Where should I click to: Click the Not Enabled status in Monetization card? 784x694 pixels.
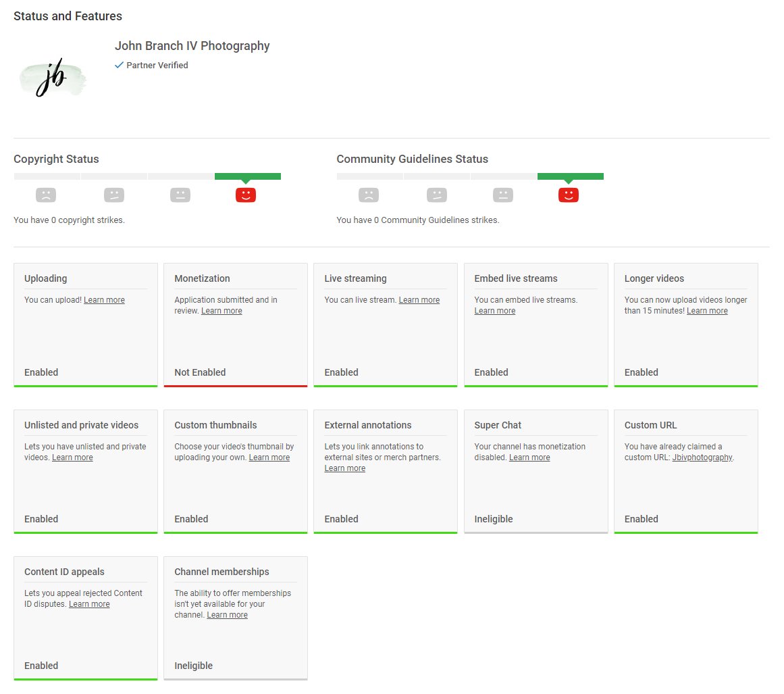(200, 372)
